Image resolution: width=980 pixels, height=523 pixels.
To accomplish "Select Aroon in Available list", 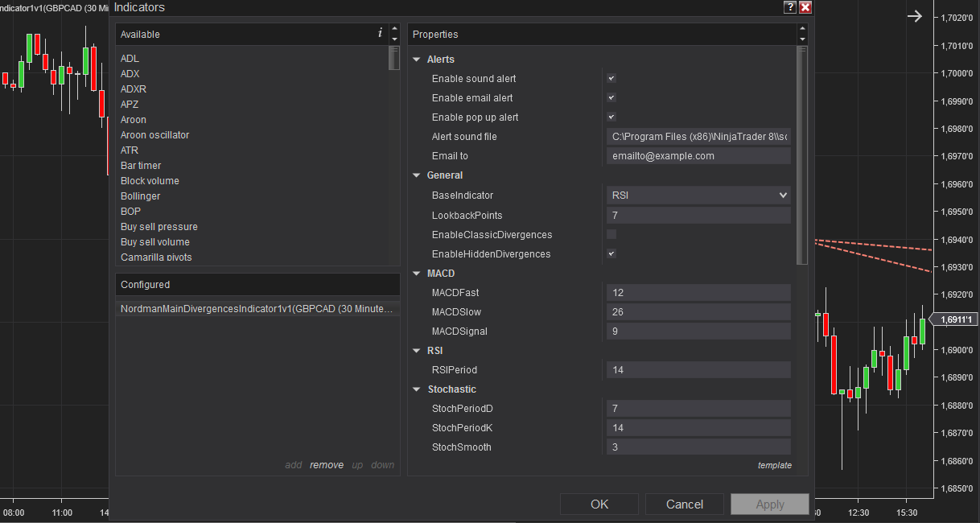I will pyautogui.click(x=134, y=120).
